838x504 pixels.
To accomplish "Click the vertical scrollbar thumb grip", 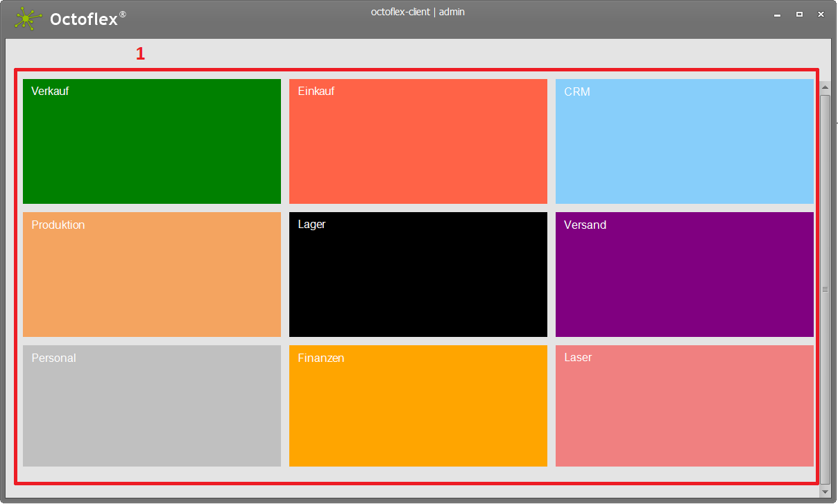I will [x=825, y=290].
